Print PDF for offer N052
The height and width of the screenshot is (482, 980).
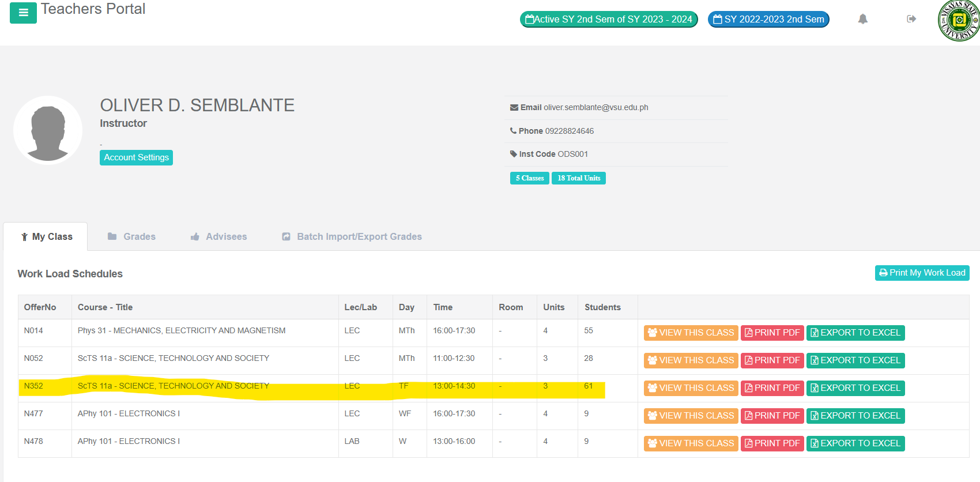(x=772, y=360)
